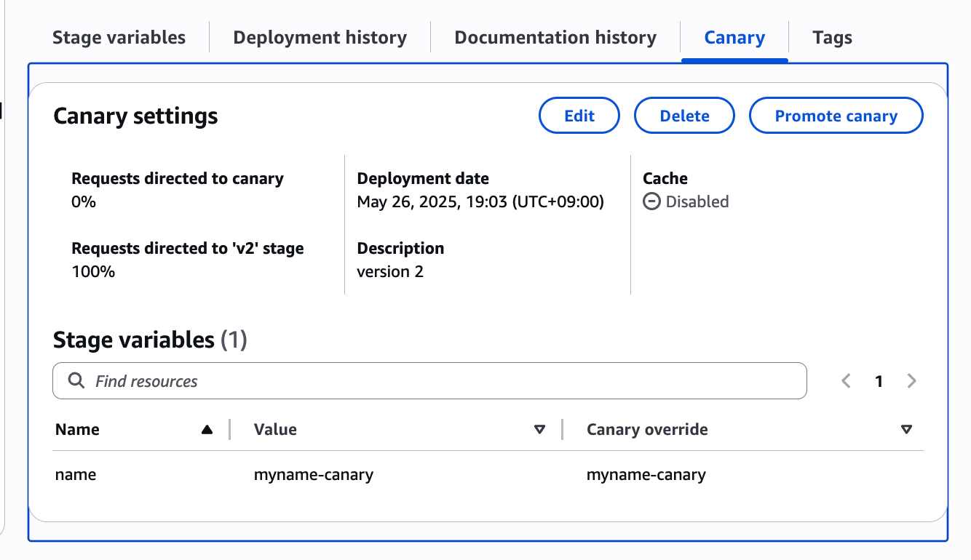Go to next page of stage variables
The image size is (971, 560).
pos(911,381)
